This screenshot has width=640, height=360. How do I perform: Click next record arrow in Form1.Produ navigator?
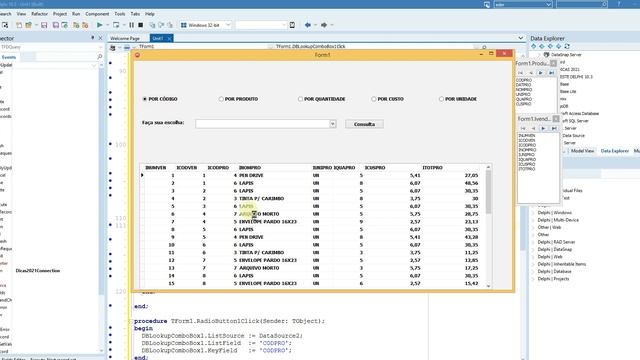point(541,73)
